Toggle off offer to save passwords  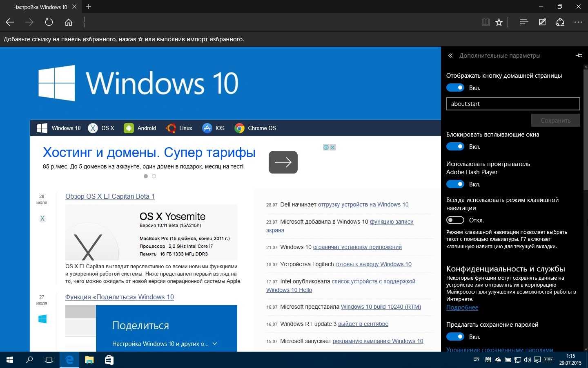click(x=455, y=337)
